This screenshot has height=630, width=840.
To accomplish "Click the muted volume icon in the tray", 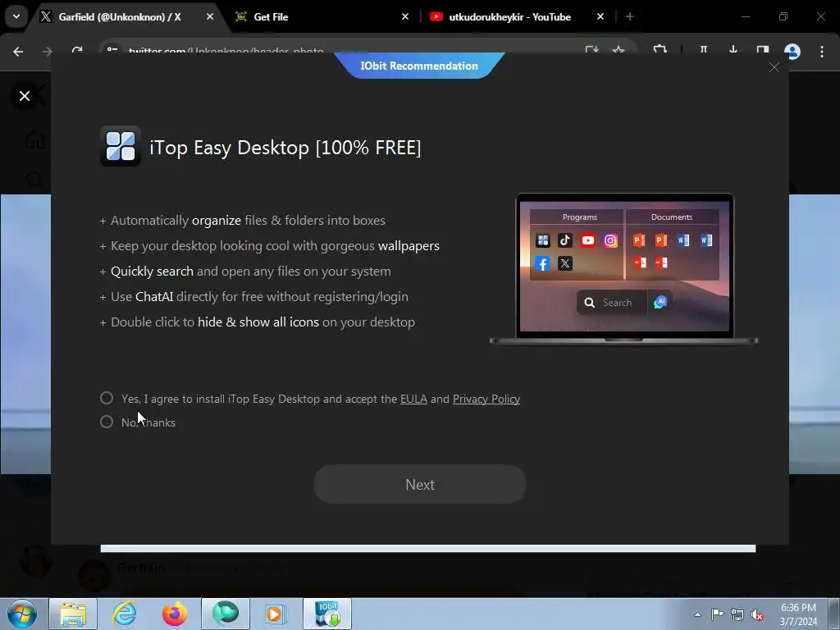I will [x=757, y=614].
